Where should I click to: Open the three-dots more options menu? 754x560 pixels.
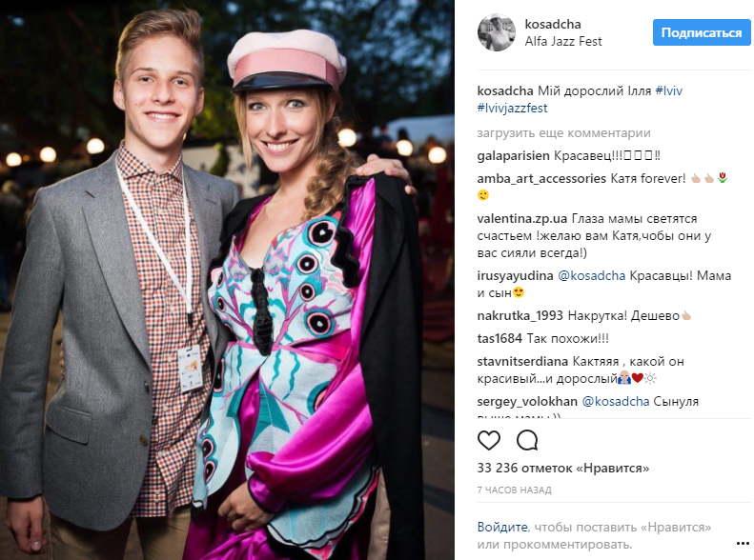743,544
